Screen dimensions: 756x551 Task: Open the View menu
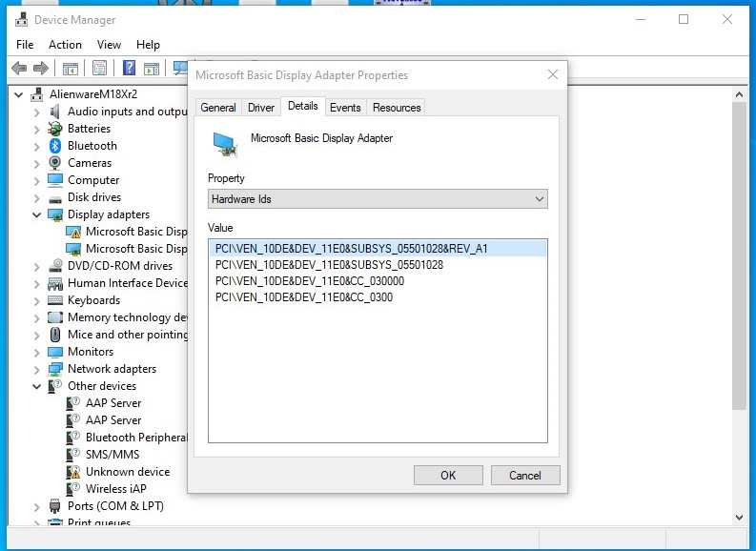[109, 45]
